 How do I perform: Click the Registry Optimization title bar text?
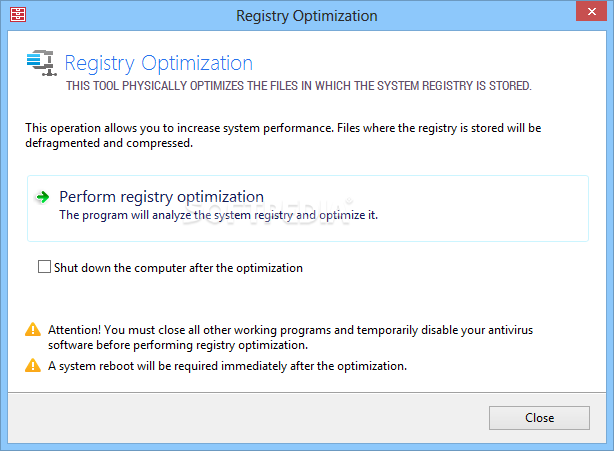(306, 16)
